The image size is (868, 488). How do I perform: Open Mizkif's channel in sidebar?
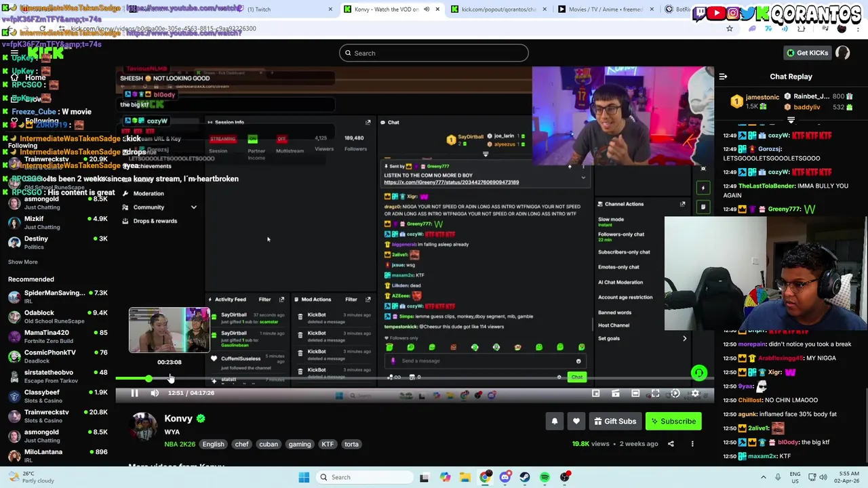(58, 222)
